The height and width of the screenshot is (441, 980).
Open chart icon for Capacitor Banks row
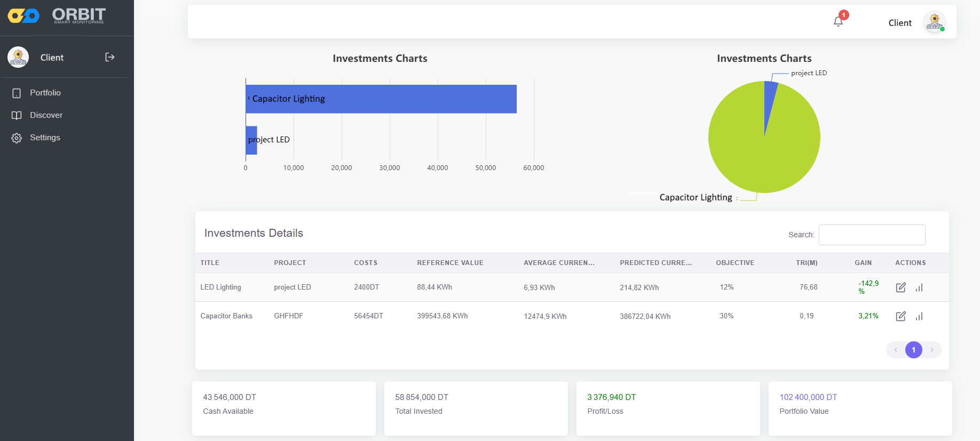(x=919, y=316)
